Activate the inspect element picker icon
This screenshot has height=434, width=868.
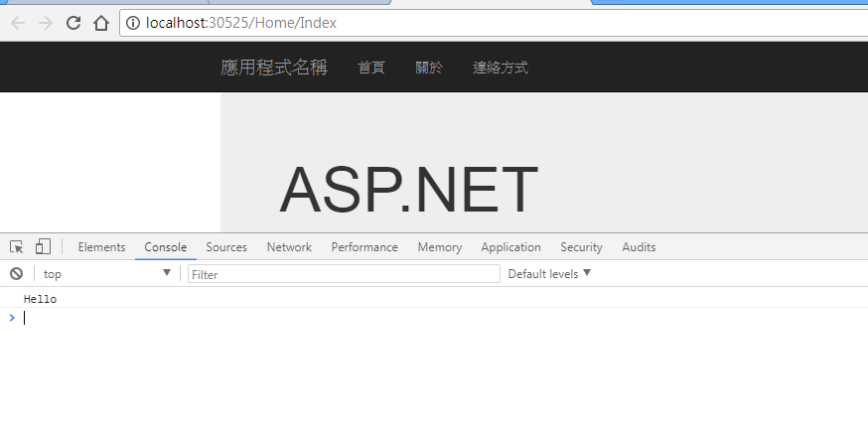(x=17, y=247)
